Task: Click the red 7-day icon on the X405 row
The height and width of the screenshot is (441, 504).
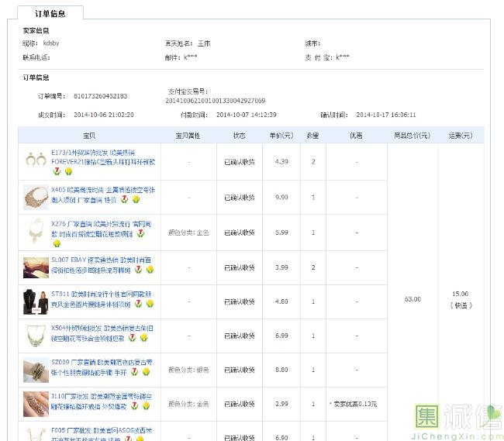Action: (124, 199)
